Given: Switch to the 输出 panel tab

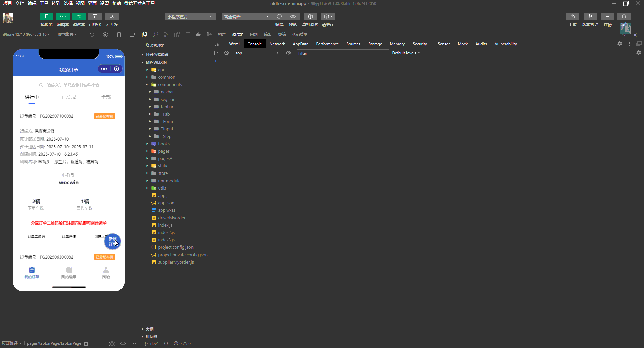Looking at the screenshot, I should (268, 34).
